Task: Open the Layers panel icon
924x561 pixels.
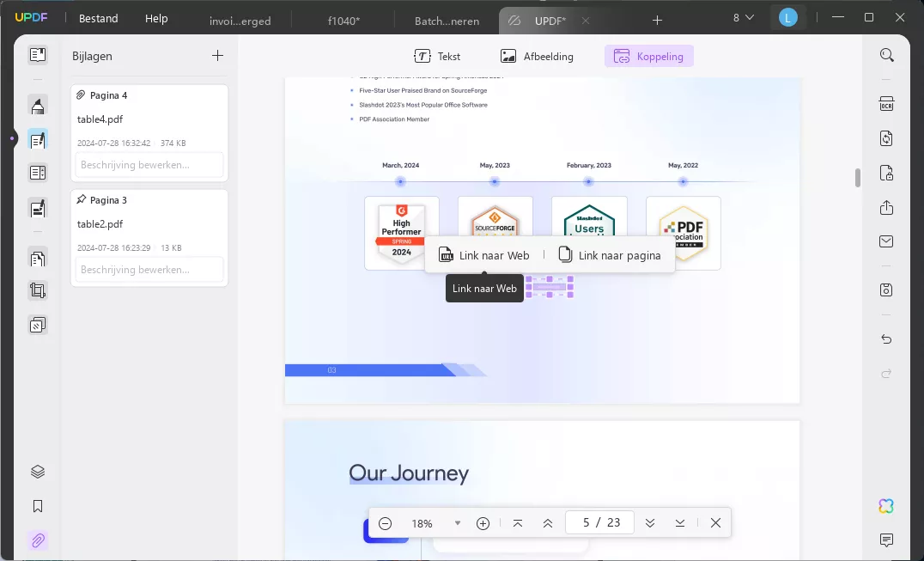Action: coord(38,472)
